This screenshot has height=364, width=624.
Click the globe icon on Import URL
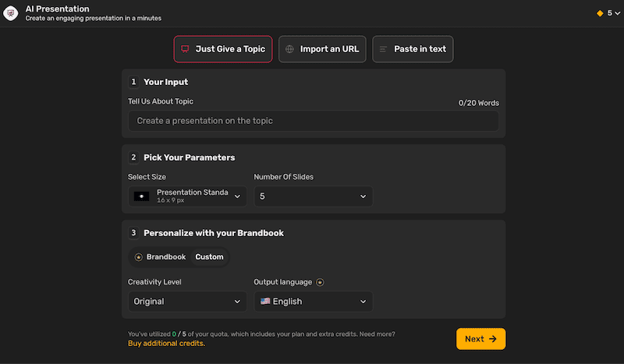click(x=290, y=49)
